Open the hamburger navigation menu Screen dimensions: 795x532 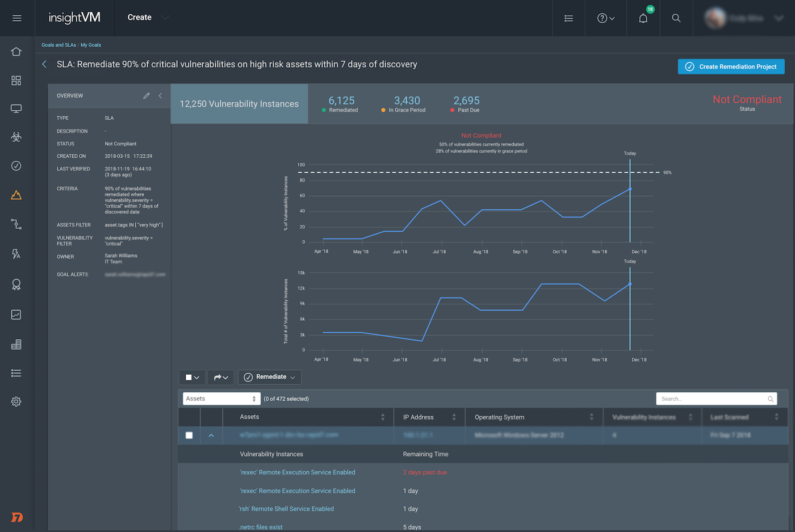[16, 18]
